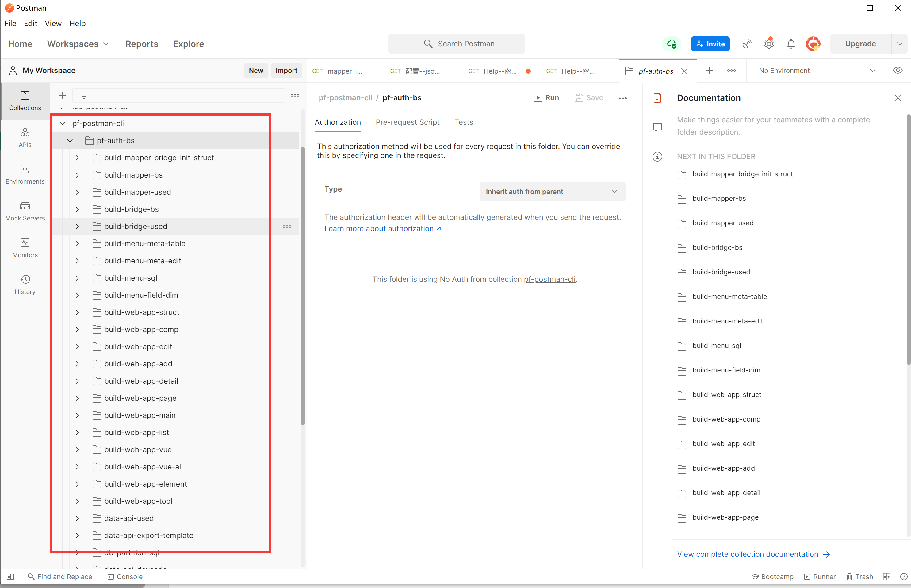Open the Collections sidebar tab
This screenshot has width=911, height=588.
(25, 101)
